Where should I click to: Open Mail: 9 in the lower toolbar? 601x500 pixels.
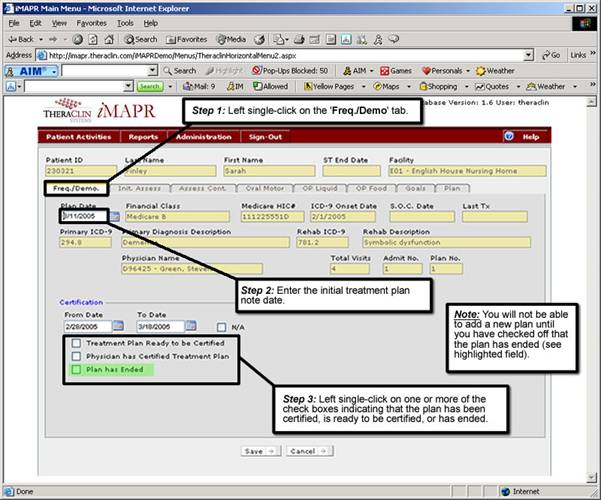coord(199,86)
